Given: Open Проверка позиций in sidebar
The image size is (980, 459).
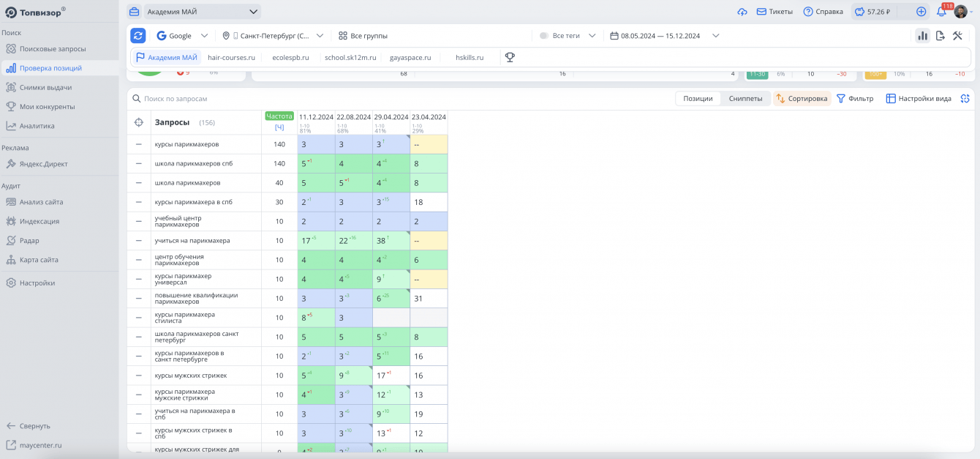Looking at the screenshot, I should (50, 68).
